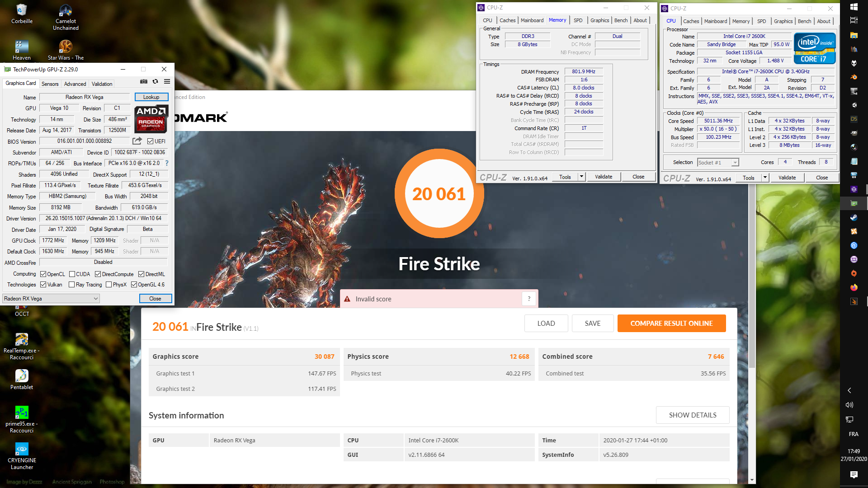This screenshot has width=868, height=488.
Task: Toggle the OpenCL checkbox
Action: (43, 274)
